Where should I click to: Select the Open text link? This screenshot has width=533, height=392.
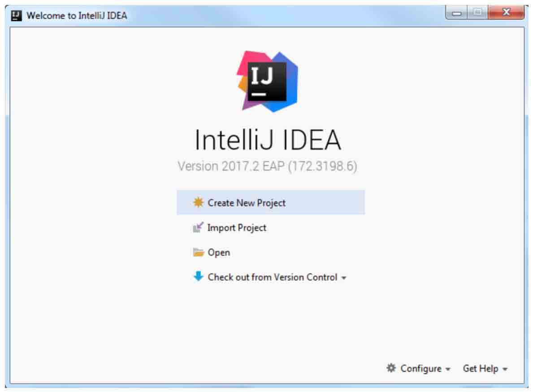[219, 253]
